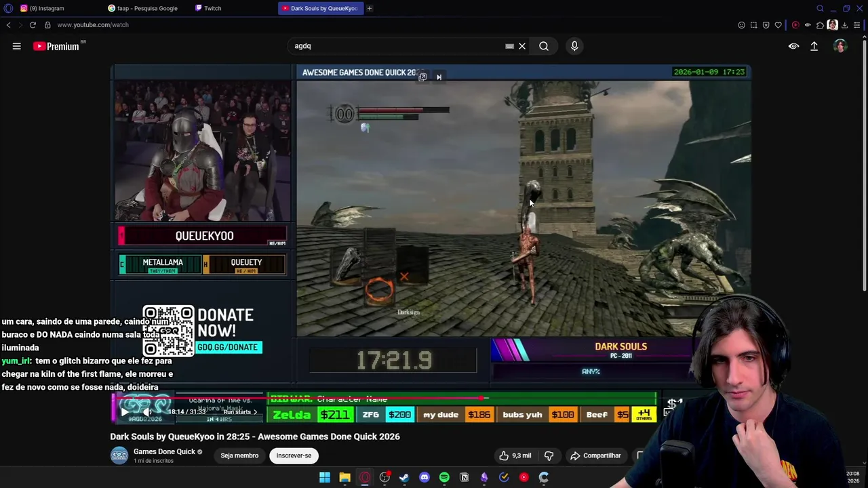This screenshot has width=868, height=488.
Task: Click the Compartilhar share button
Action: tap(595, 455)
